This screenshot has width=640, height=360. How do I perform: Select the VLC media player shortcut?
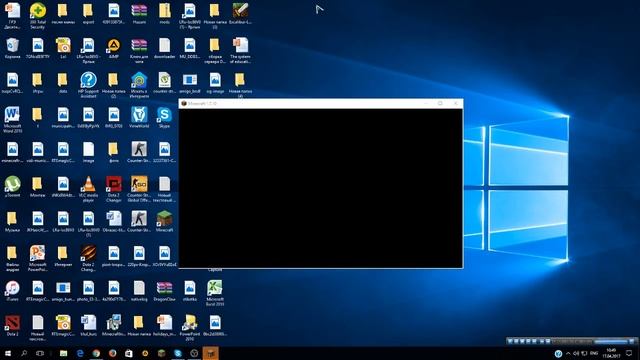pos(88,189)
